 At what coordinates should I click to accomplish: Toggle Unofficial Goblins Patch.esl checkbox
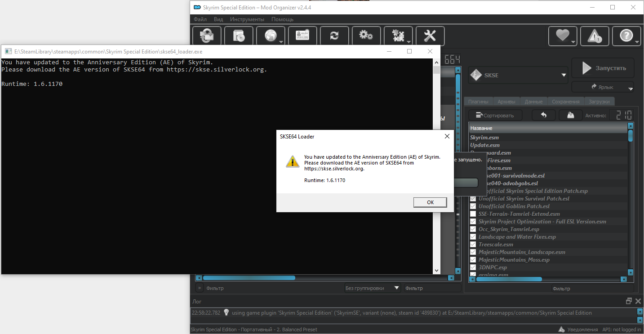[x=473, y=206]
